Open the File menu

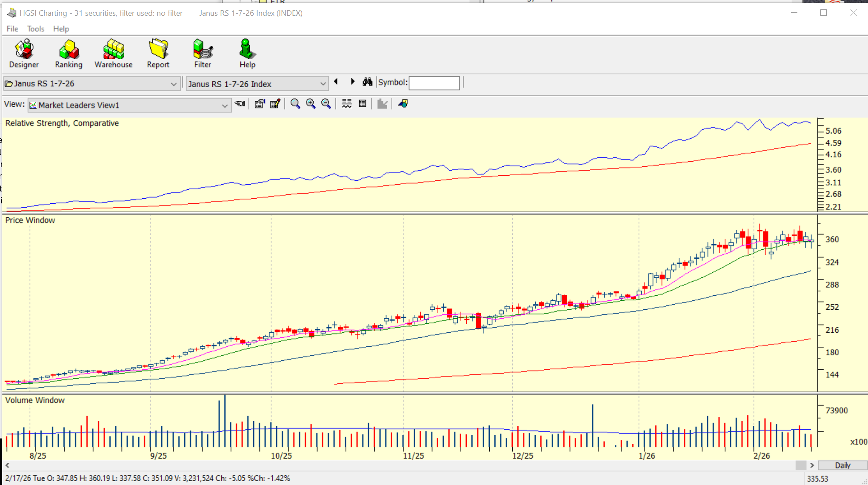click(12, 29)
